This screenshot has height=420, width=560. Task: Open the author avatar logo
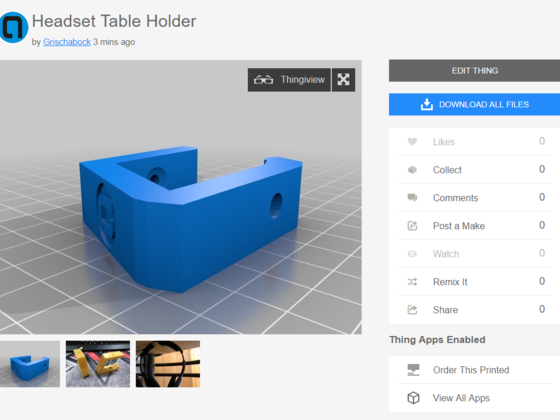[x=14, y=27]
